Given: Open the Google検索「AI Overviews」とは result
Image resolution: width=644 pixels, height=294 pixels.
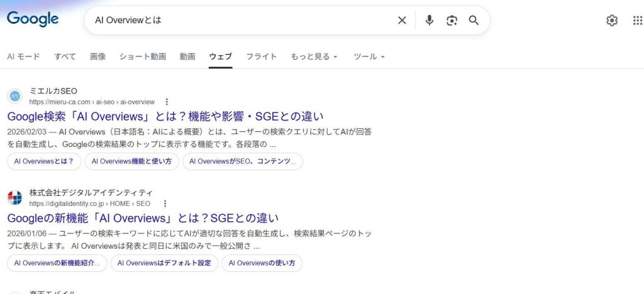Looking at the screenshot, I should pos(165,116).
